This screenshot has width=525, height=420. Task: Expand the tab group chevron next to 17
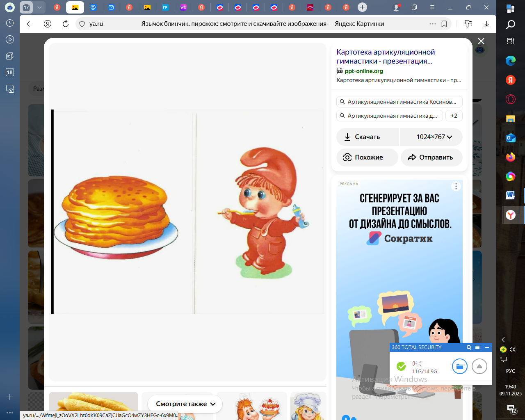(39, 7)
